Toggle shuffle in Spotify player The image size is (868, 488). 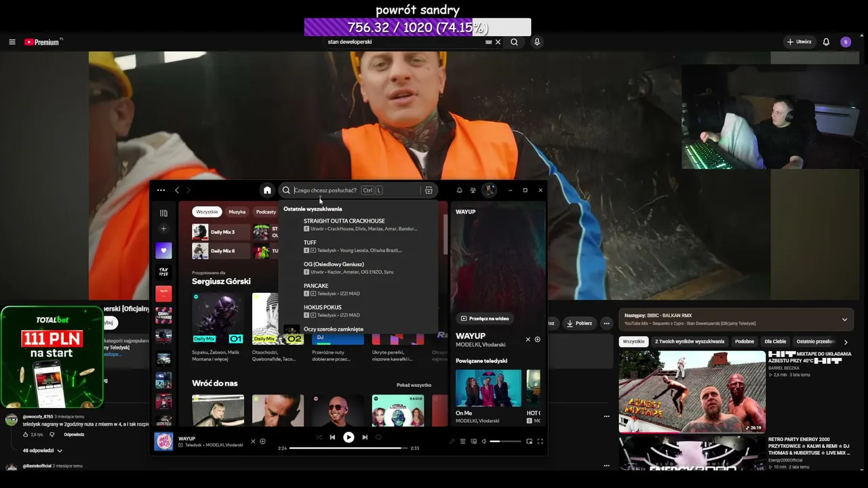click(x=319, y=437)
